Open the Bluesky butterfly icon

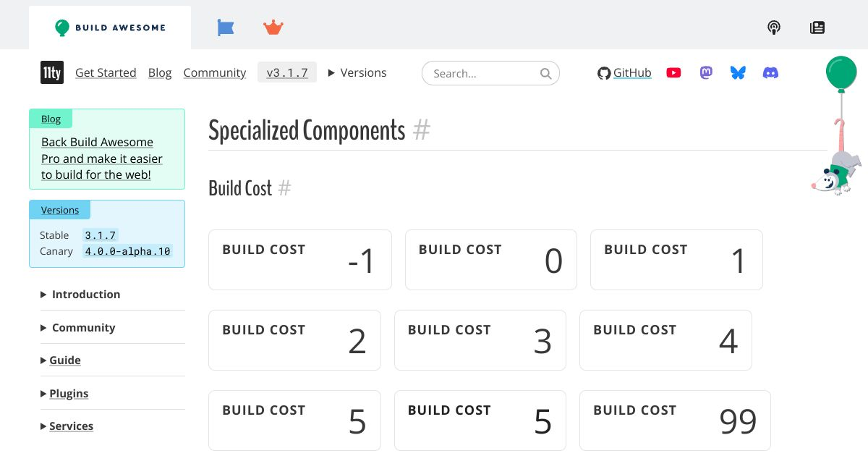(738, 72)
